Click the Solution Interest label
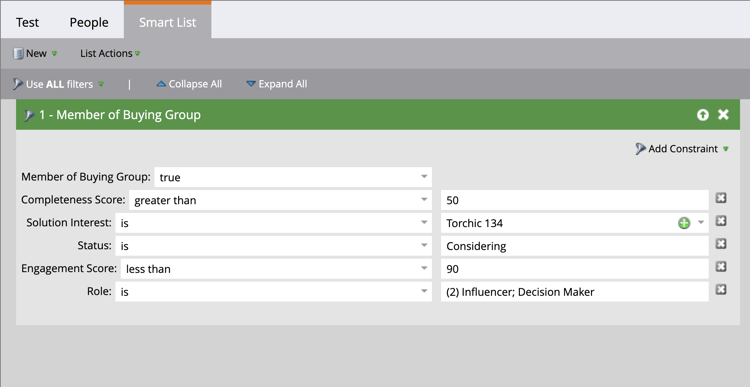This screenshot has width=750, height=387. (69, 223)
